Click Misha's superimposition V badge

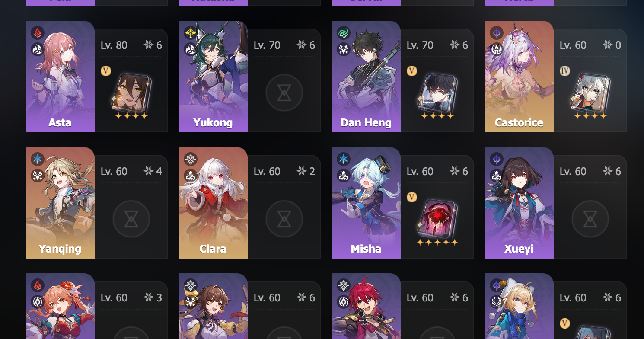[x=412, y=197]
